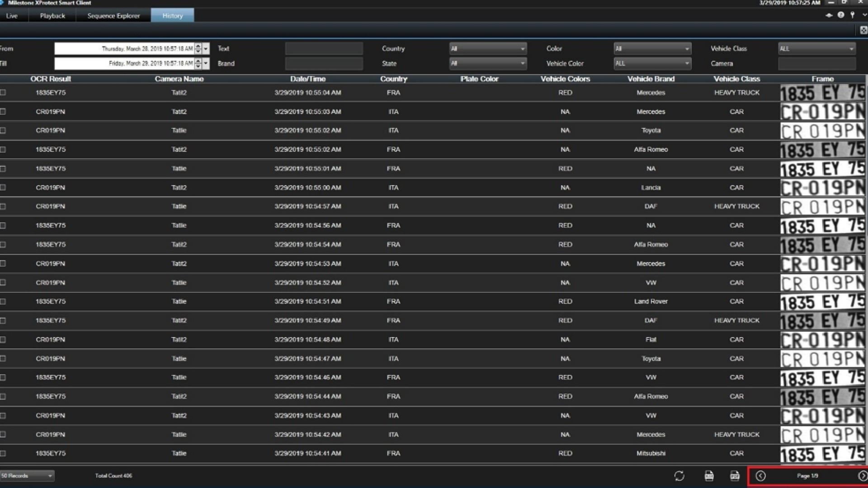868x488 pixels.
Task: Open the Till date calendar dropdown arrow
Action: [x=206, y=63]
